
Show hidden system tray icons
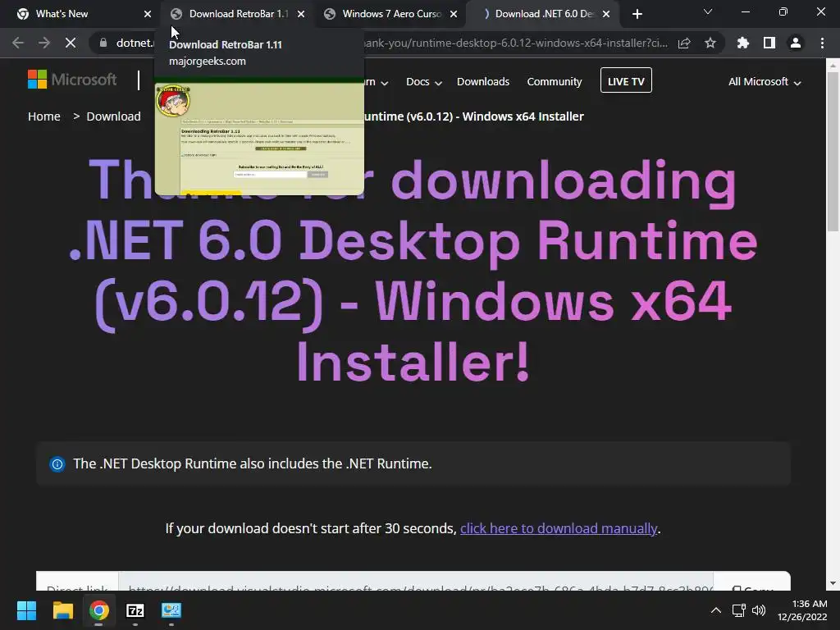point(715,610)
